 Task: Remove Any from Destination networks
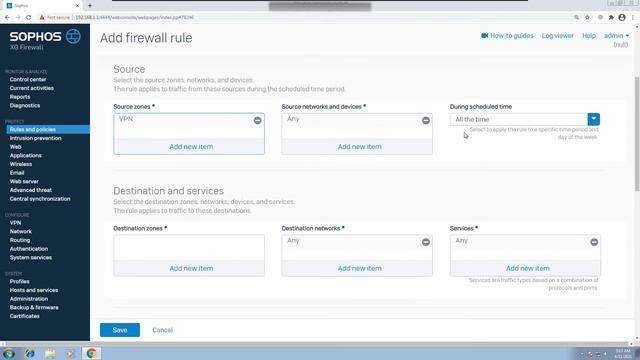click(x=426, y=242)
